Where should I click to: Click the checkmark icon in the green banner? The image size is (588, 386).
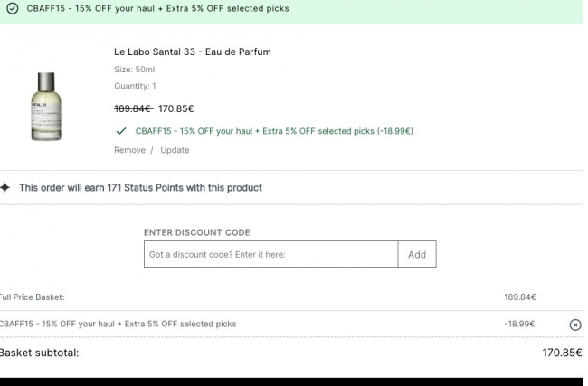point(13,8)
